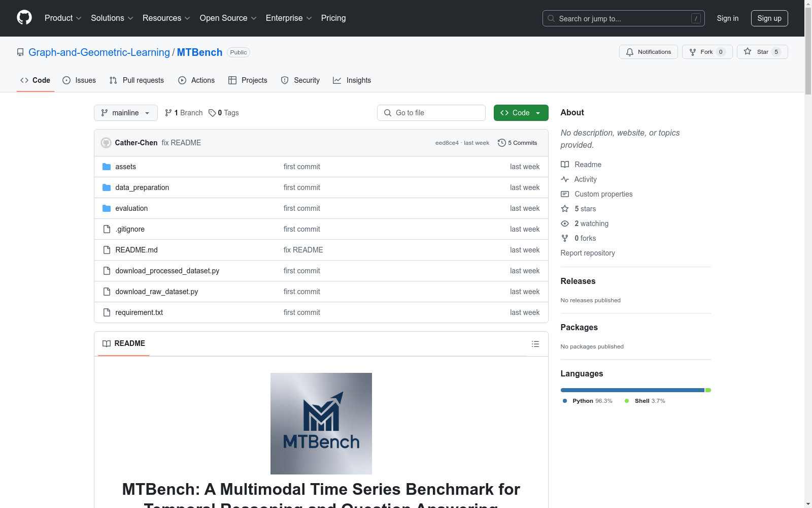Click the assets folder icon

(107, 167)
